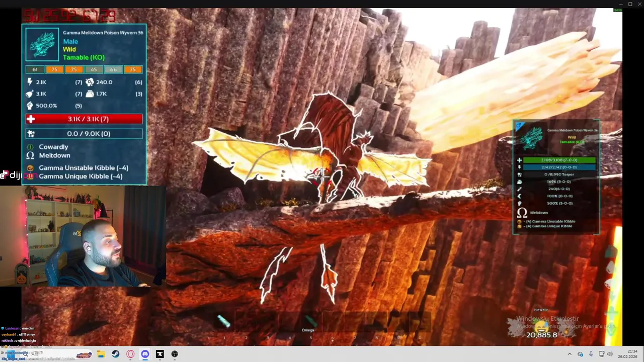The height and width of the screenshot is (362, 644).
Task: Open Steam from the taskbar
Action: tap(116, 354)
